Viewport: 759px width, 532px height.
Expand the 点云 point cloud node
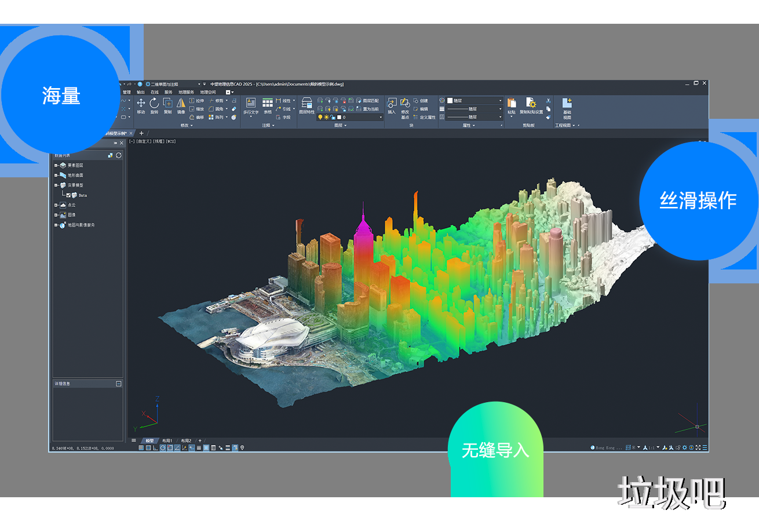coord(56,205)
